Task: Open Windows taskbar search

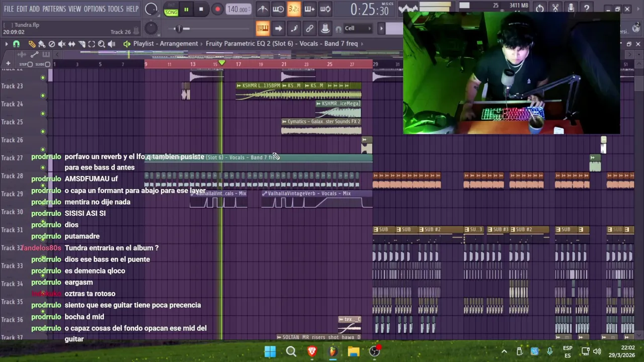Action: pyautogui.click(x=291, y=351)
